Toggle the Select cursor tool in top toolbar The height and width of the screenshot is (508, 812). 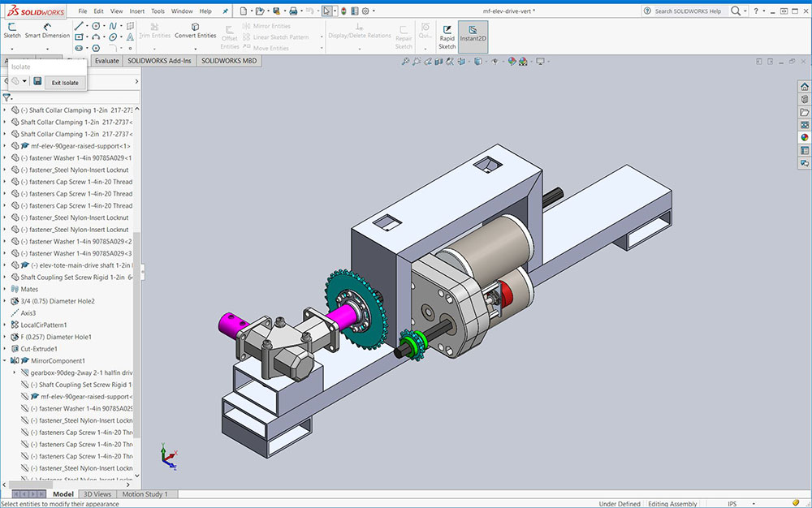coord(326,11)
